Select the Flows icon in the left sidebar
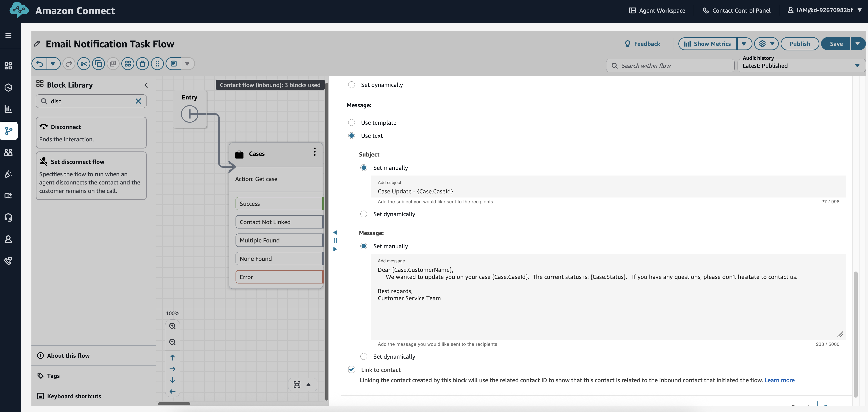This screenshot has height=412, width=868. [8, 131]
